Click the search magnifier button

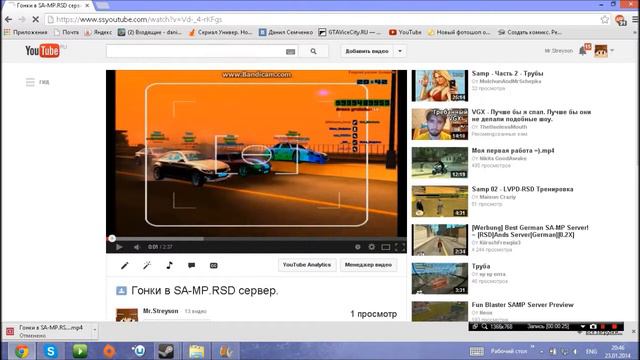[313, 51]
